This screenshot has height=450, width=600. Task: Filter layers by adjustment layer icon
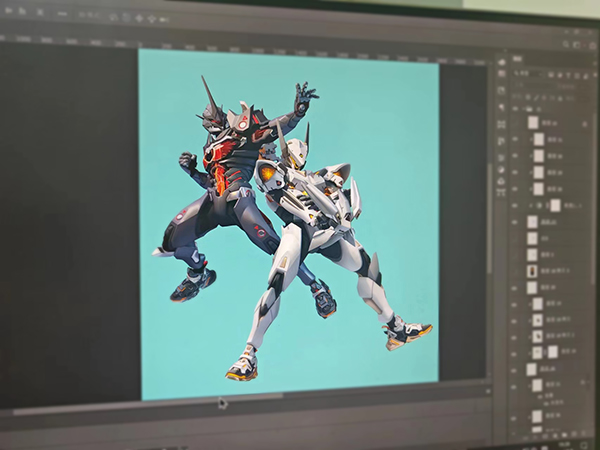tap(559, 75)
